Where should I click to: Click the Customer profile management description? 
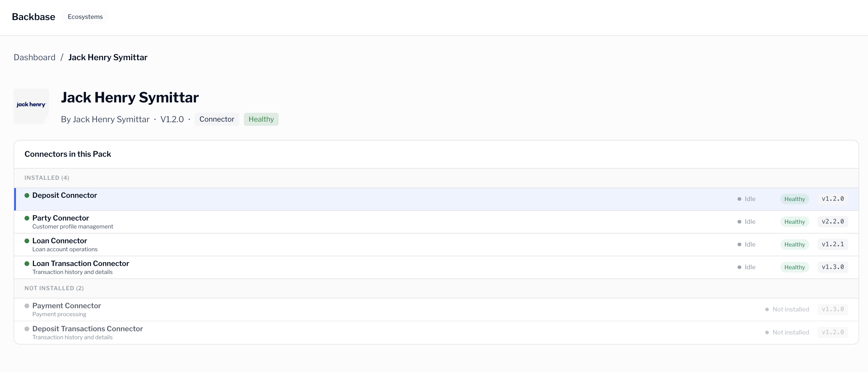click(x=73, y=227)
